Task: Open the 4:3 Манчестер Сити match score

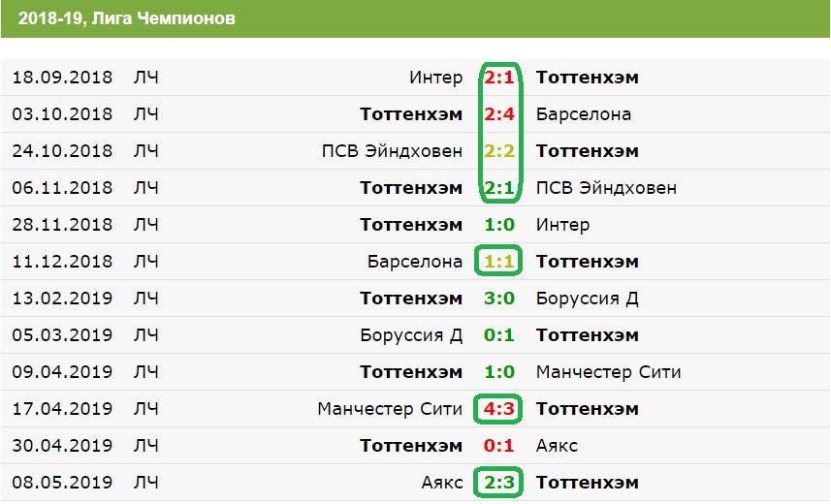Action: coord(499,409)
